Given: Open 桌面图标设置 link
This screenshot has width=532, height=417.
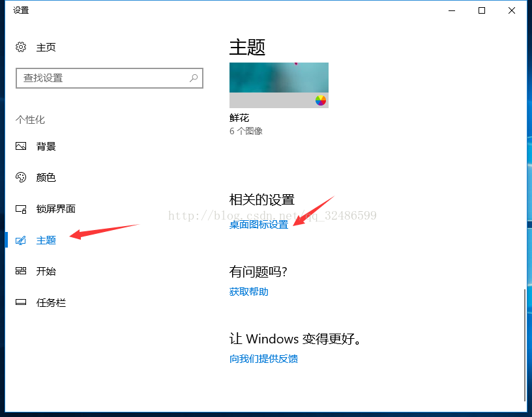Looking at the screenshot, I should (259, 224).
